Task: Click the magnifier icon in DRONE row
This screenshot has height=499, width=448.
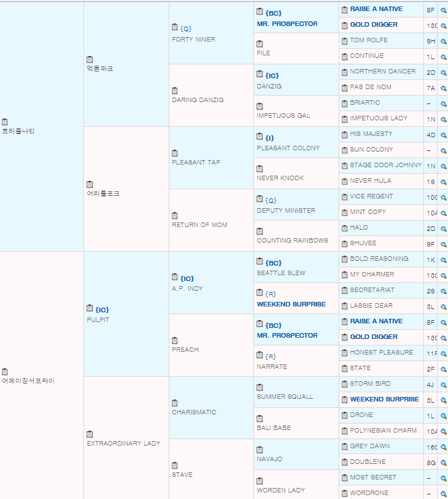Action: 443,416
